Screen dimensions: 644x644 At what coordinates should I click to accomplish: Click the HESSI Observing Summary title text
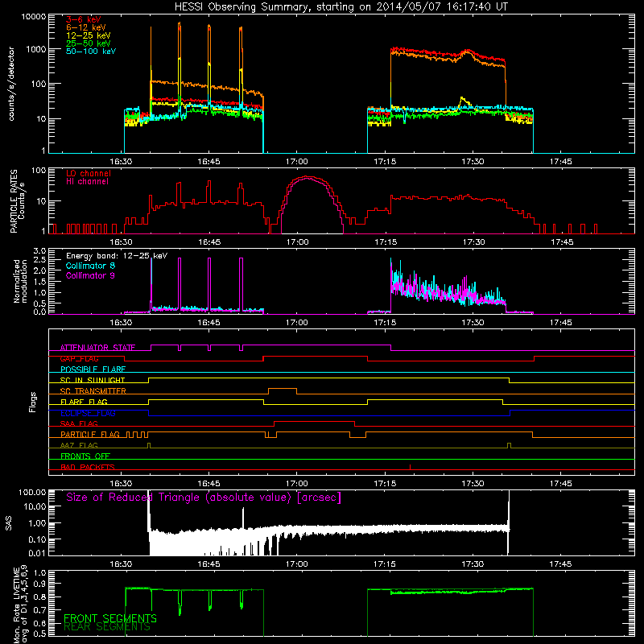(x=341, y=7)
